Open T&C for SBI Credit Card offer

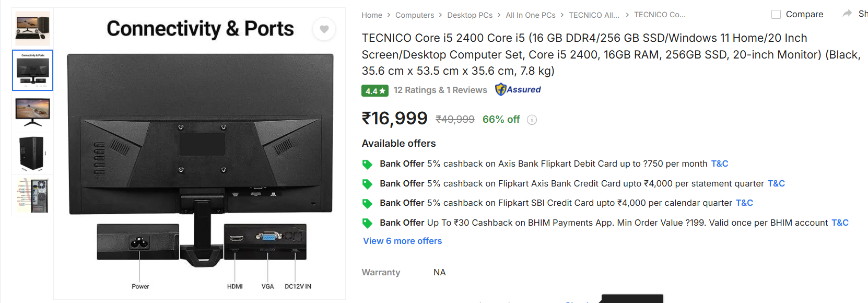(x=744, y=203)
